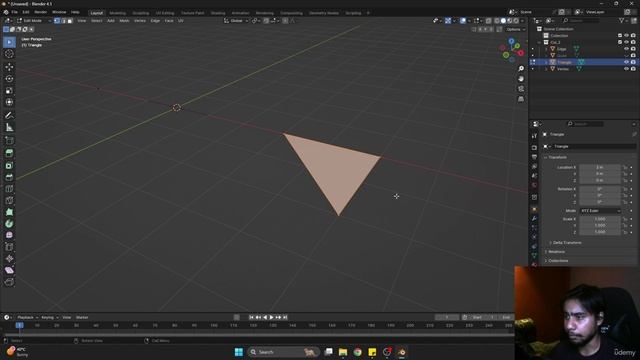Image resolution: width=640 pixels, height=360 pixels.
Task: Switch to solid viewport shading
Action: (x=503, y=20)
